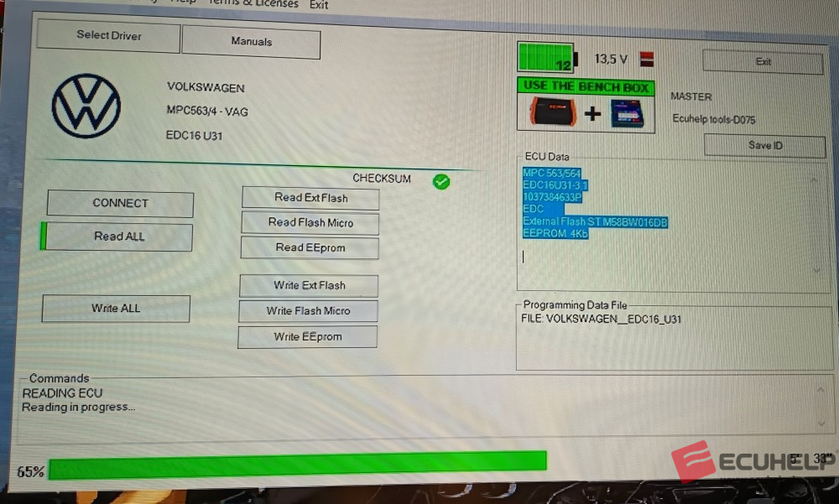This screenshot has width=839, height=504.
Task: Click the USE THE BENCH BOX banner
Action: 585,86
